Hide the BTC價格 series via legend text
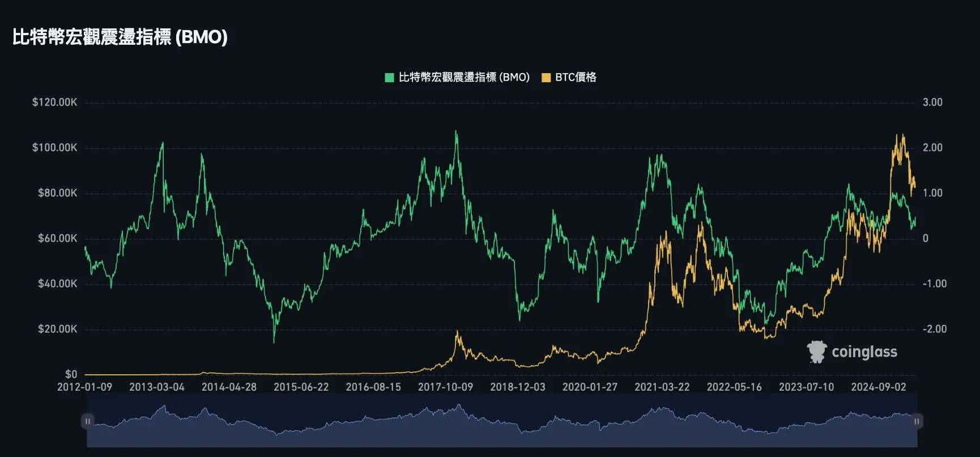 pyautogui.click(x=576, y=78)
